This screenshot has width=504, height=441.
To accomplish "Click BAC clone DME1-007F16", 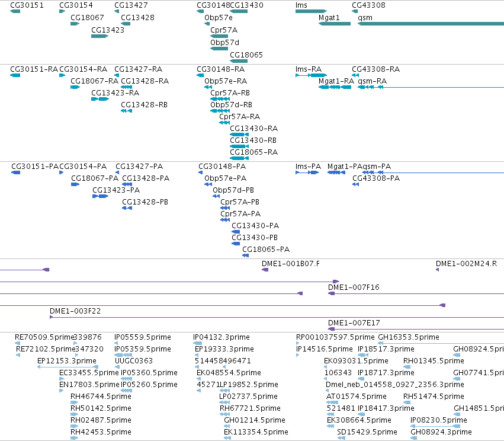I will (x=416, y=293).
